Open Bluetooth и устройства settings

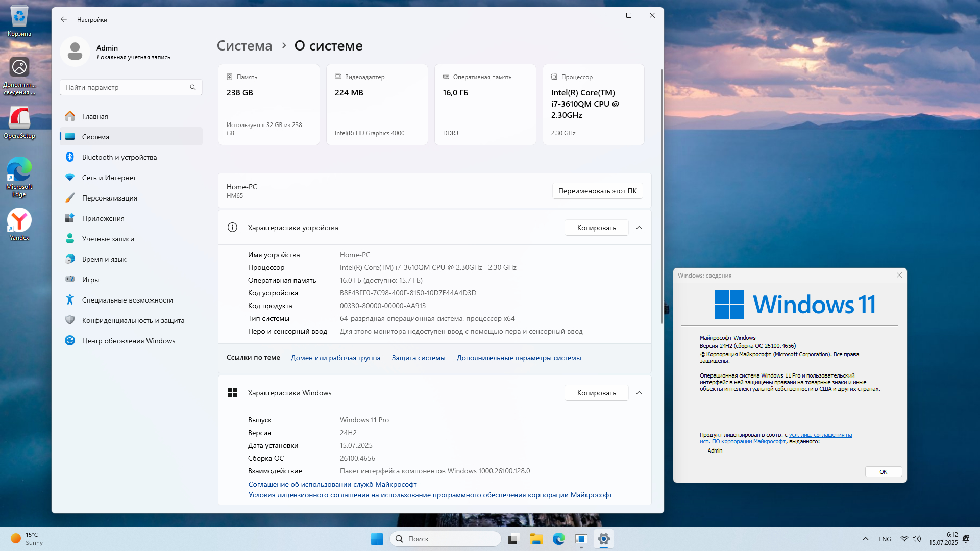point(119,157)
